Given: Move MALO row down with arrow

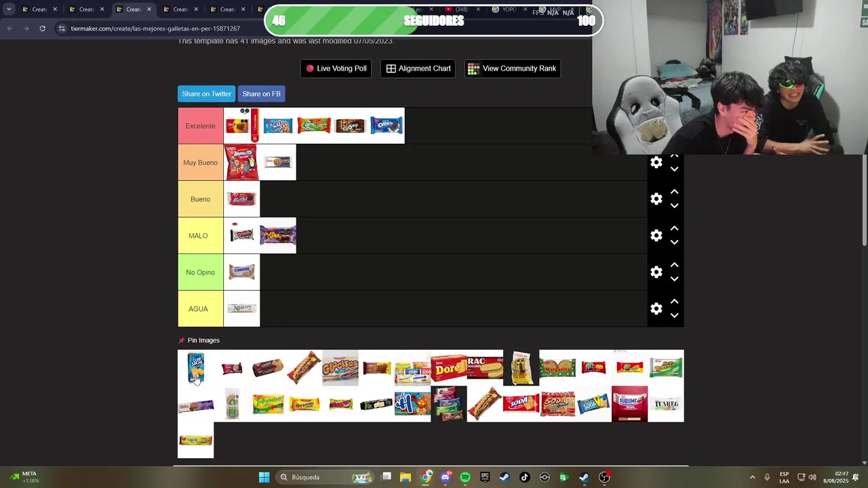Looking at the screenshot, I should click(674, 243).
